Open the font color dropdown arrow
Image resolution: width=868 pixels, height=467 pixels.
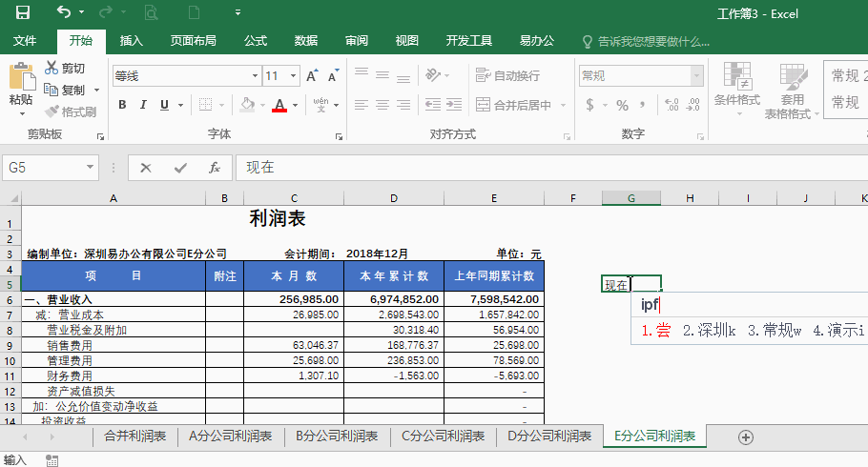coord(295,105)
